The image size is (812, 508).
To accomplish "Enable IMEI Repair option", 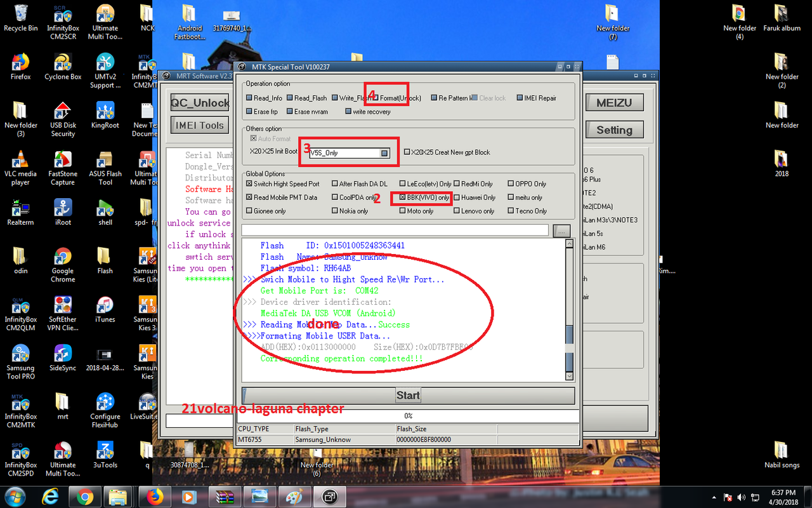I will point(520,98).
